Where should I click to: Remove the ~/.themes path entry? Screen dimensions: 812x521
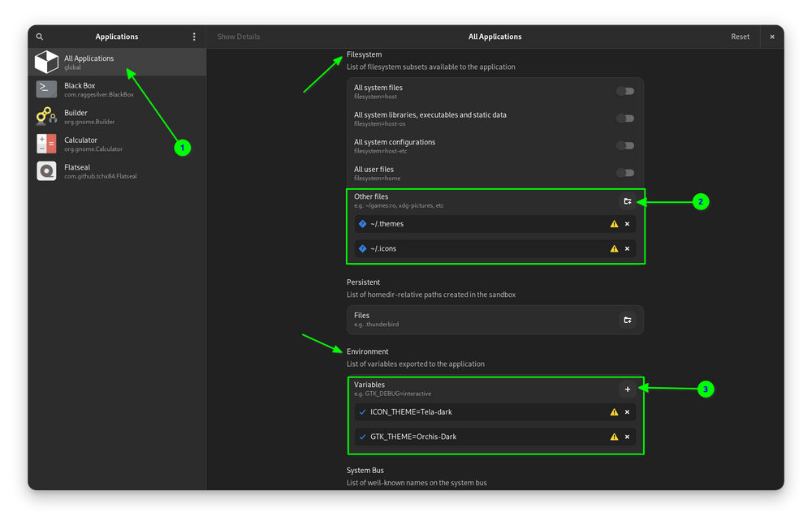point(627,224)
